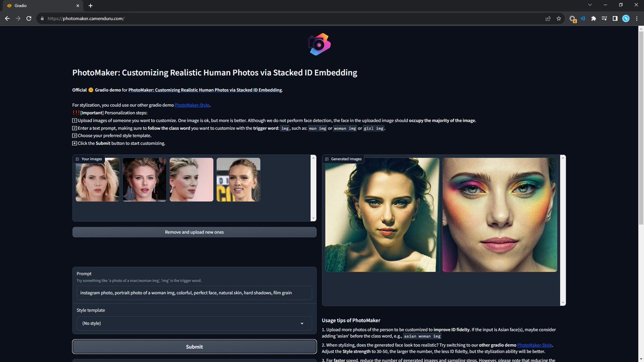Open the PhotoMaker paper link in intro
Screen dimensions: 644x362
205,90
